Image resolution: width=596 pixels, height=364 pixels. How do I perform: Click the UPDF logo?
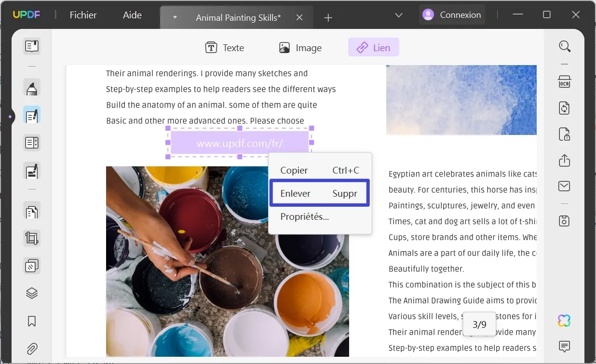tap(27, 15)
